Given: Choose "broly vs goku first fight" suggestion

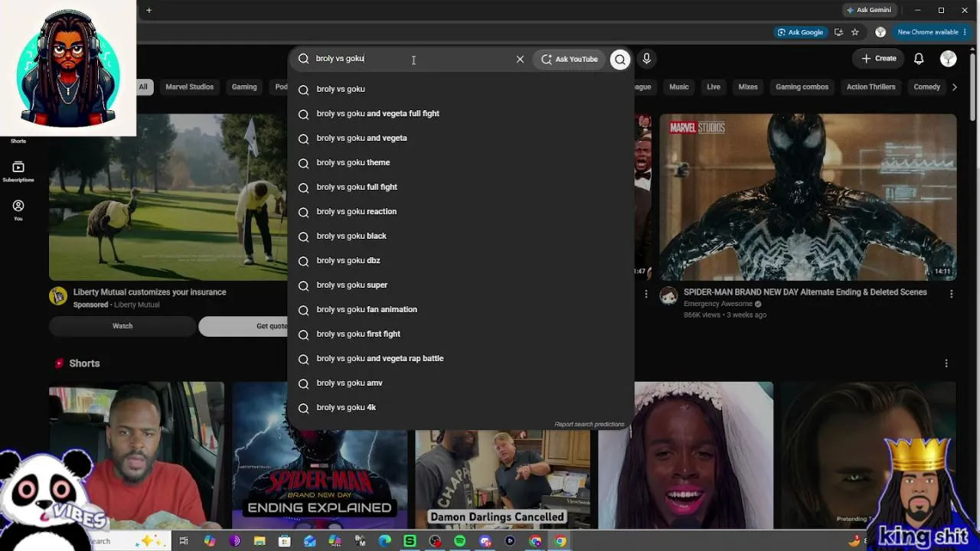Looking at the screenshot, I should (x=460, y=334).
